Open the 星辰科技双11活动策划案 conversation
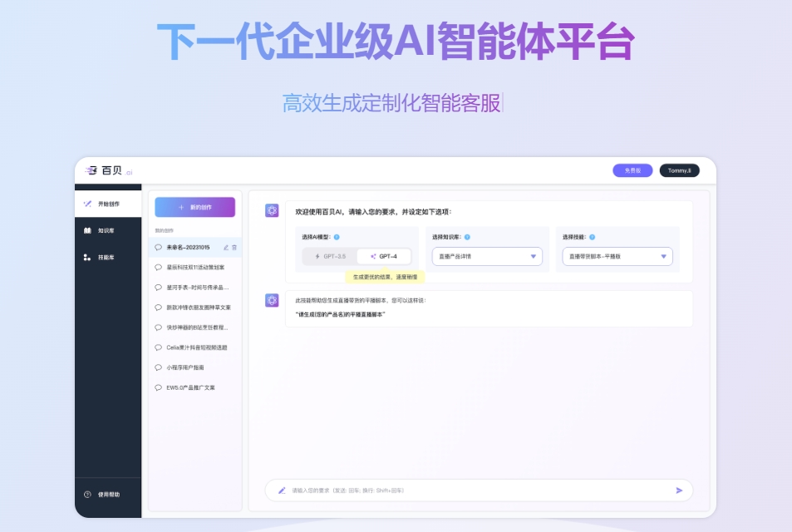The height and width of the screenshot is (532, 792). (x=195, y=266)
